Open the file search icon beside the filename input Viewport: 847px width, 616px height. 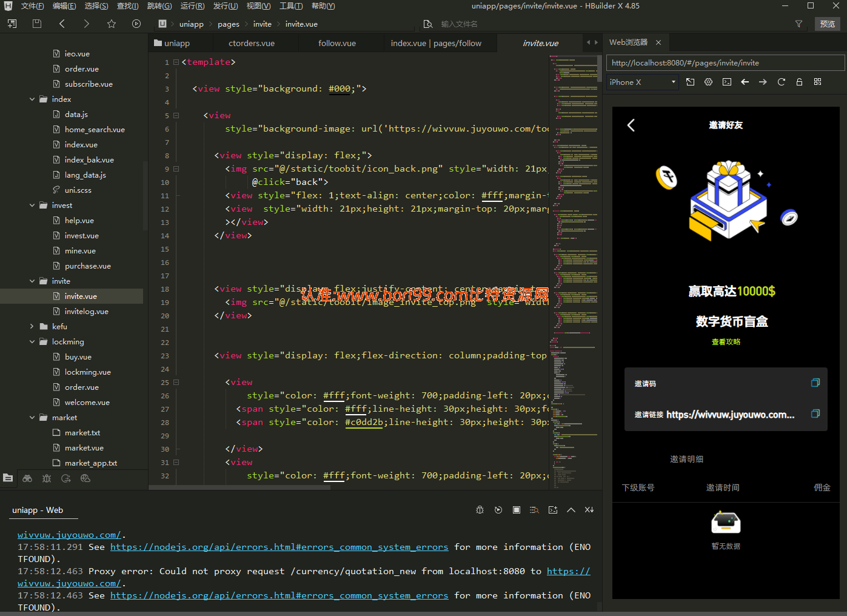pos(428,24)
